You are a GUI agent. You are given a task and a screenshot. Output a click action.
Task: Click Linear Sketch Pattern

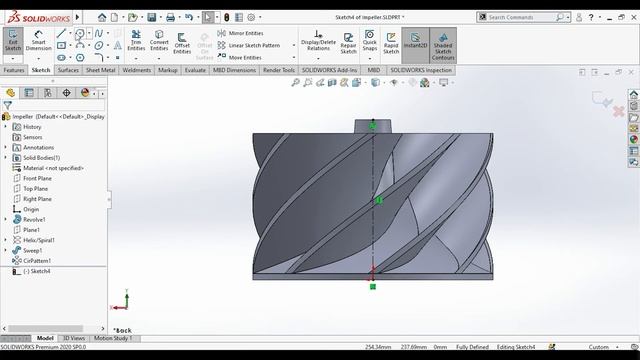(x=249, y=45)
